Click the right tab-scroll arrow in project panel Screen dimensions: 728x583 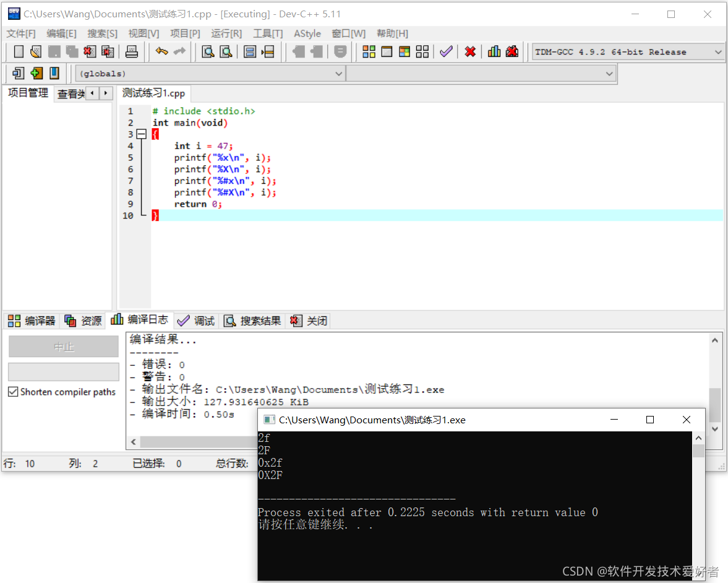click(106, 93)
